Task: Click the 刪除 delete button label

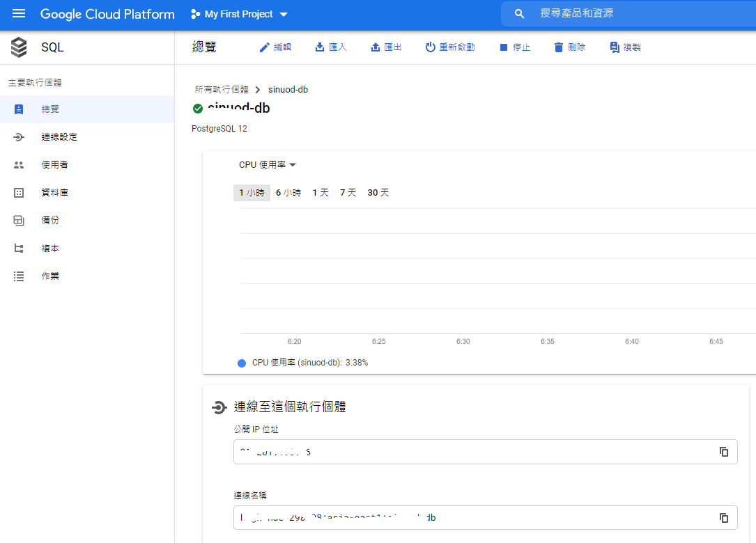Action: pyautogui.click(x=577, y=47)
